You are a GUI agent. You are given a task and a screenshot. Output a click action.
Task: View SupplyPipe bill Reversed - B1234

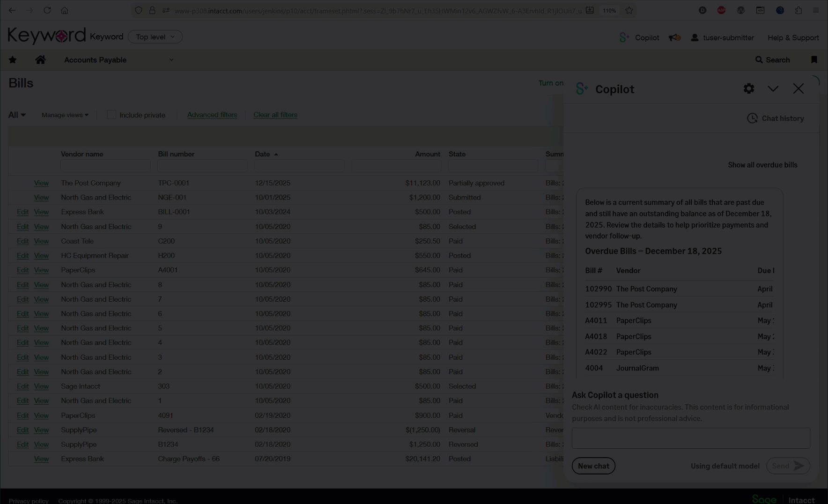pos(41,430)
